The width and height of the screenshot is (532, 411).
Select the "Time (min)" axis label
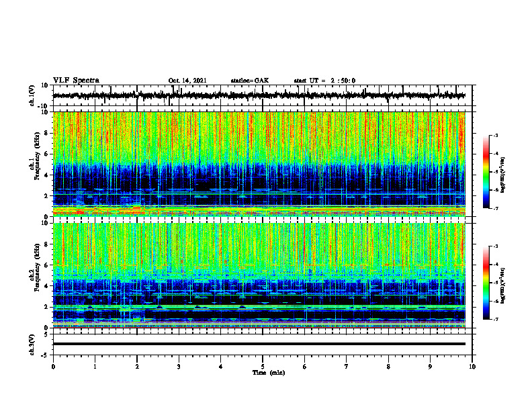[x=269, y=373]
